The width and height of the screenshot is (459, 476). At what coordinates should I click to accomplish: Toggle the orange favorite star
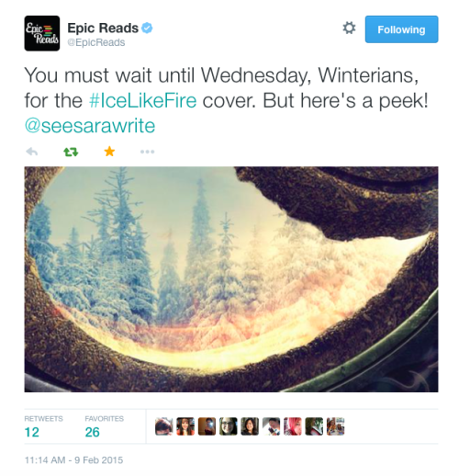[109, 152]
